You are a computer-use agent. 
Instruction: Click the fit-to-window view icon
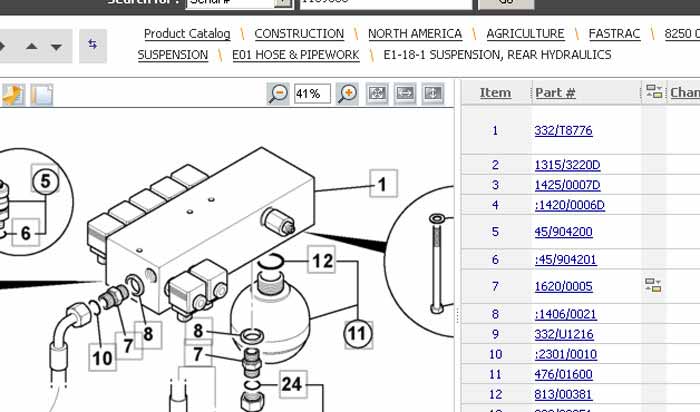point(378,94)
